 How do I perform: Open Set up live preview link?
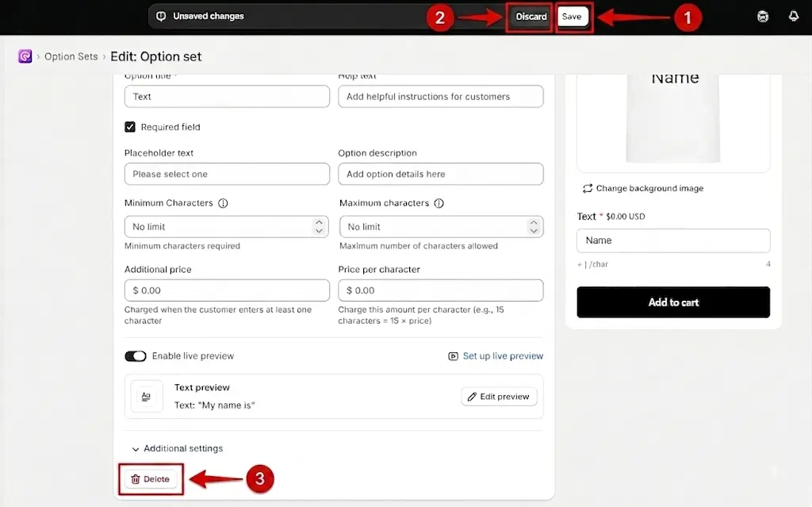(496, 356)
